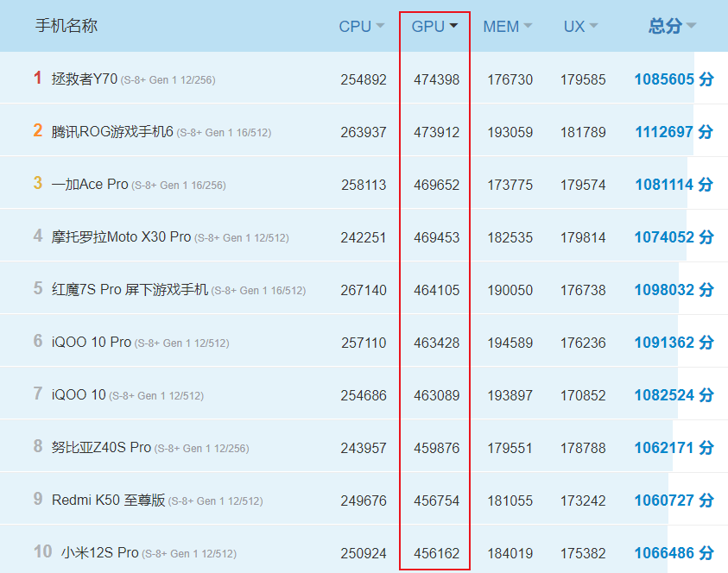
Task: Open iQOO 10 Pro phone entry
Action: point(92,343)
